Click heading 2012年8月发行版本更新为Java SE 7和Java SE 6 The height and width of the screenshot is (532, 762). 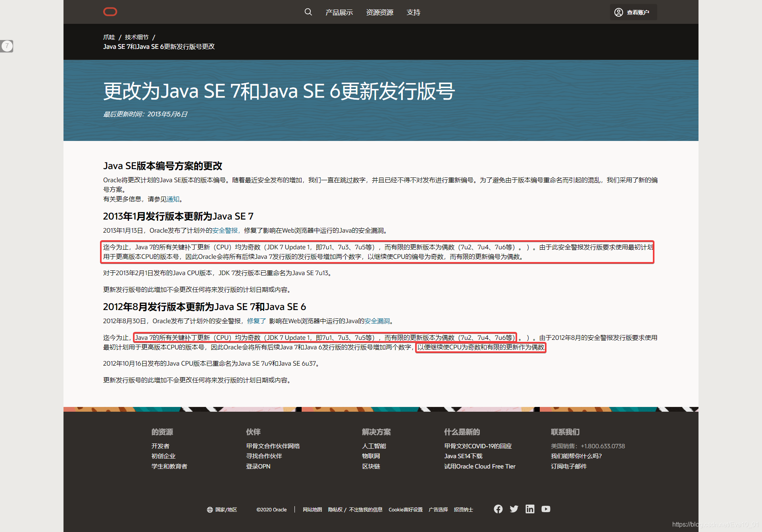pyautogui.click(x=204, y=306)
